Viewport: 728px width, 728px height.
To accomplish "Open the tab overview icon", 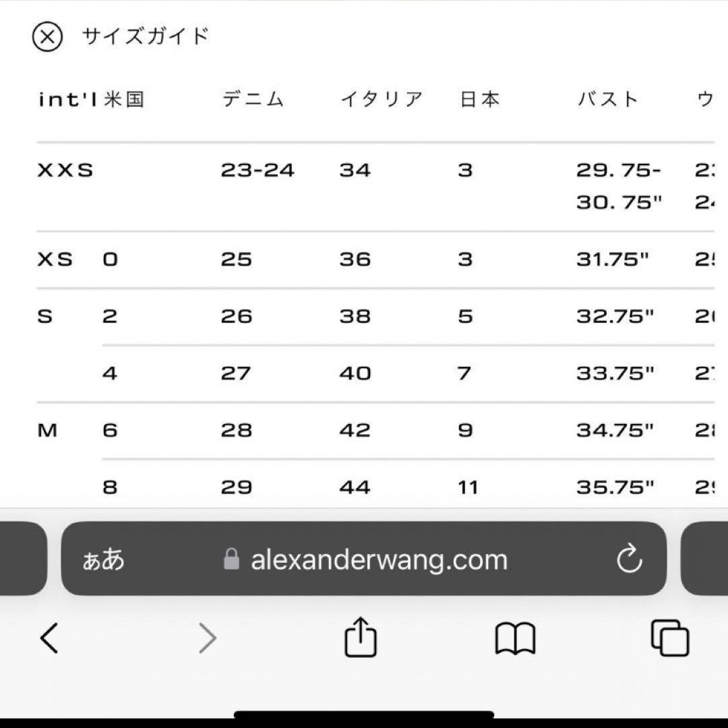I will [668, 638].
